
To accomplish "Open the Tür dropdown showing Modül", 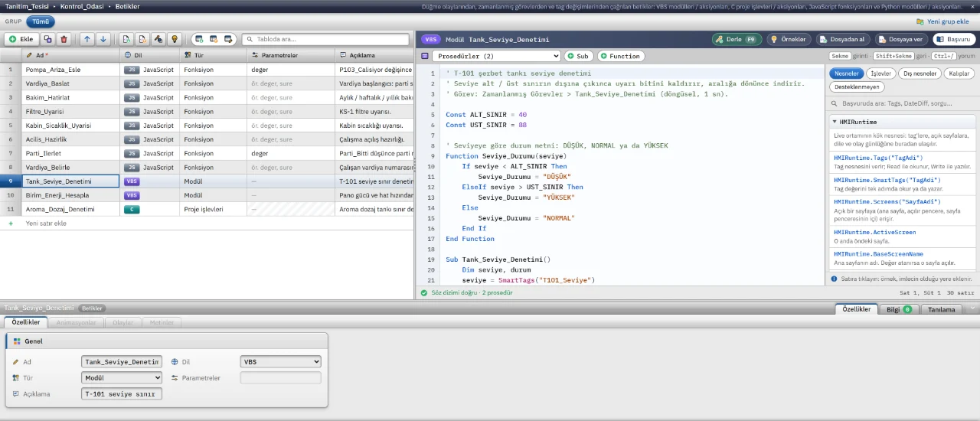I will (x=122, y=378).
